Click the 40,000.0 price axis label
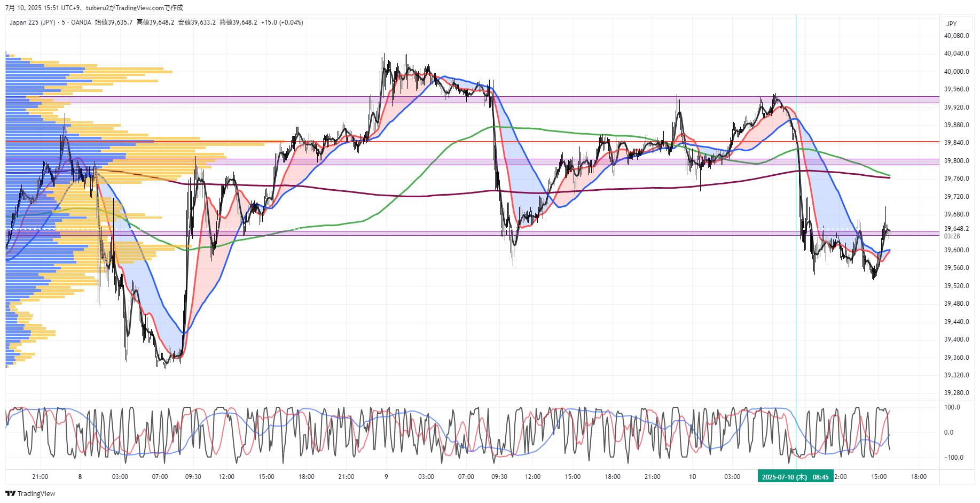Image resolution: width=980 pixels, height=503 pixels. pyautogui.click(x=957, y=72)
